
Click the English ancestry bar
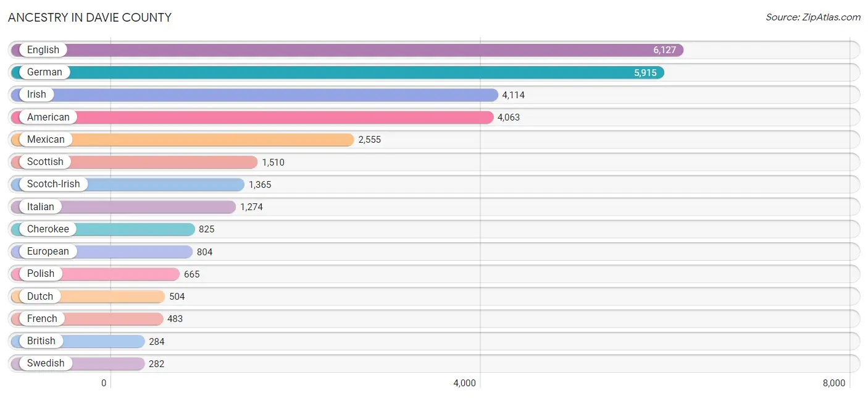[x=347, y=50]
